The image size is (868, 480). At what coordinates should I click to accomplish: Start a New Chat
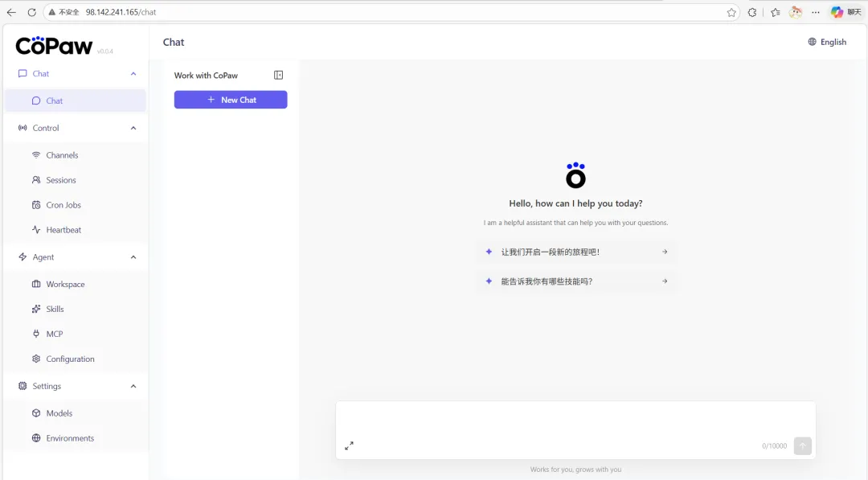pyautogui.click(x=231, y=100)
